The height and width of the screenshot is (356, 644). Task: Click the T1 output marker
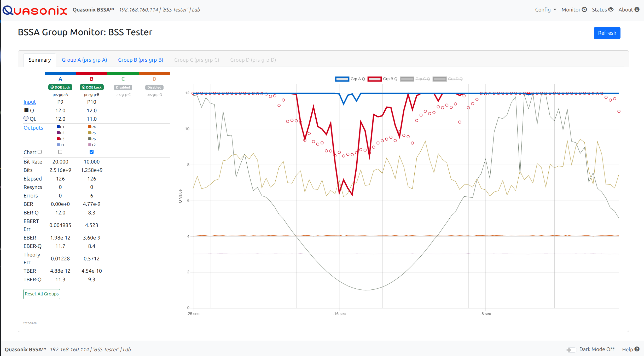pyautogui.click(x=58, y=145)
